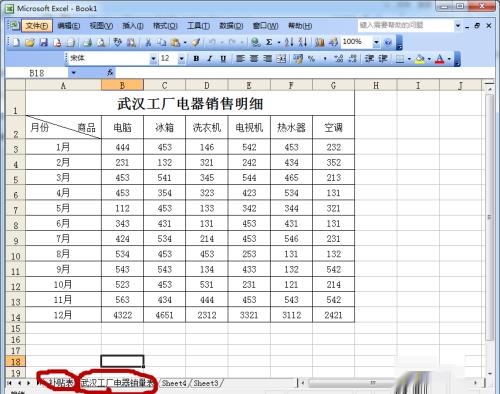Screen dimensions: 500x394
Task: Click the Format Painter brush icon
Action: [x=196, y=42]
